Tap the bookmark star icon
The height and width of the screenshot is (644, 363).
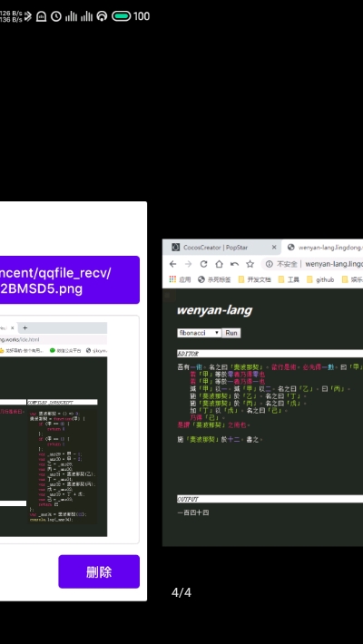[250, 264]
